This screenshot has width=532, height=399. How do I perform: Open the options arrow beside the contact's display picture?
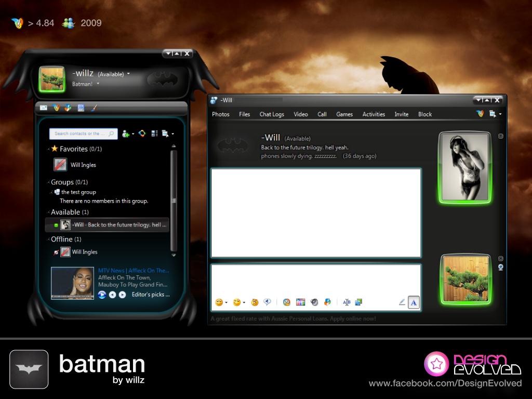click(500, 136)
